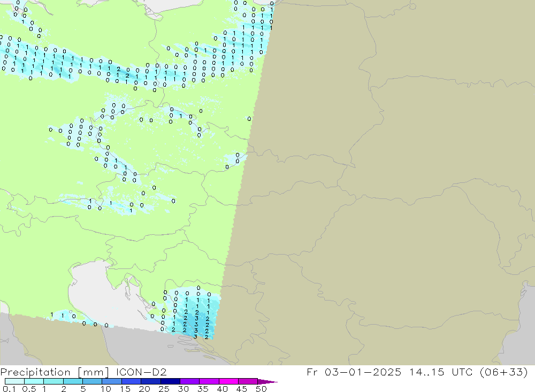Select the legend swatch between 25 and 30
Screen dimensions: 535x392
170,381
